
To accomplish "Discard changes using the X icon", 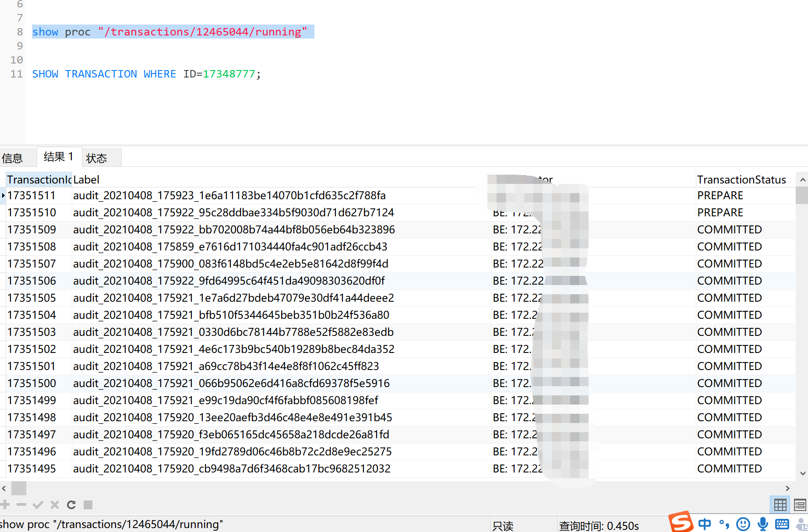I will [x=54, y=504].
